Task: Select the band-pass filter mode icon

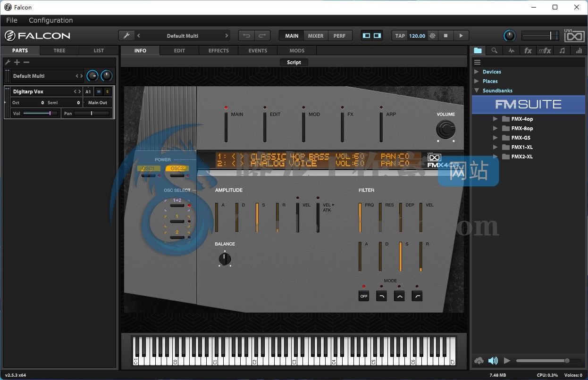Action: click(399, 297)
